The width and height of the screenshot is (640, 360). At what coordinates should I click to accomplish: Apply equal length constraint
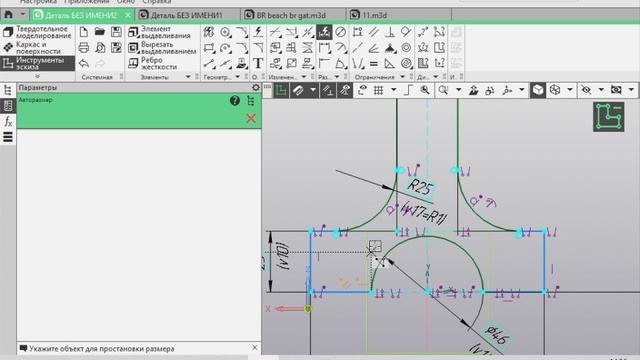[x=373, y=63]
